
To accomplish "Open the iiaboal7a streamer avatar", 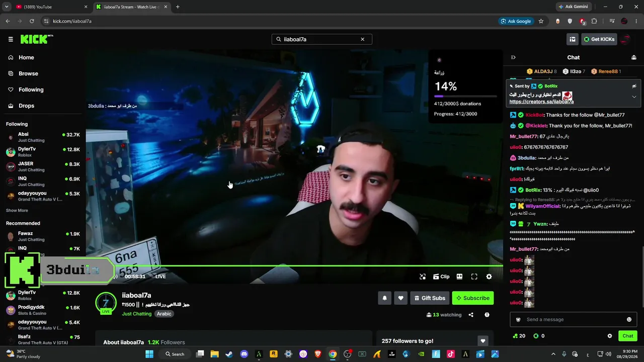I will click(x=106, y=303).
